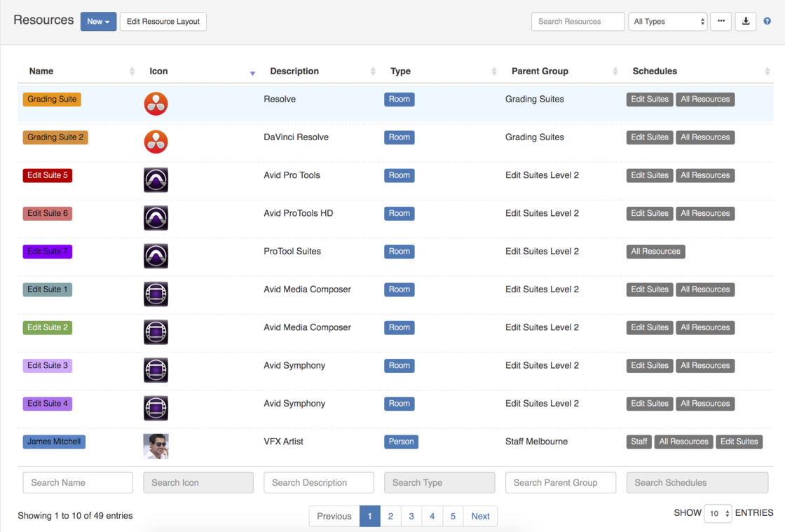Click the Edit Resource Layout button
This screenshot has height=532, width=785.
pos(163,22)
